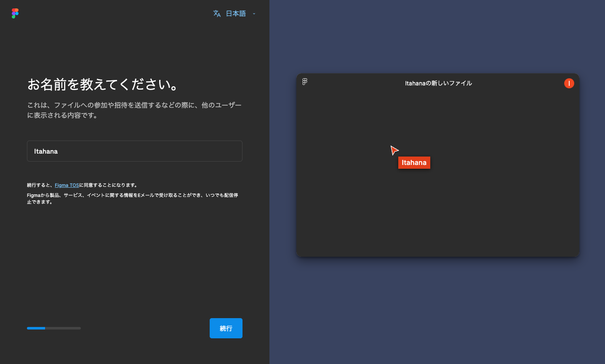Open the Figma TOS link
Screen dimensions: 605x364
tap(67, 185)
